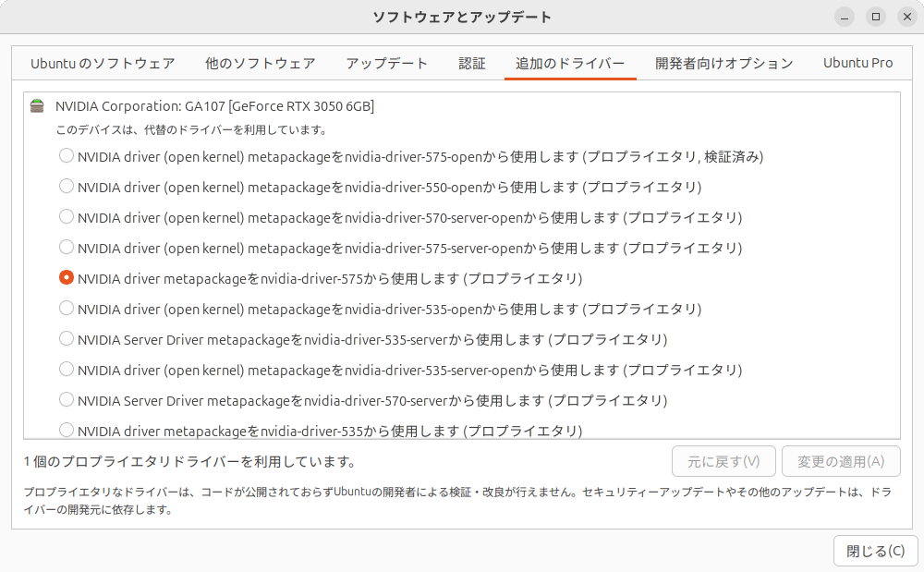Open the Ubuntu Pro tab
Image resolution: width=924 pixels, height=572 pixels.
click(x=858, y=63)
